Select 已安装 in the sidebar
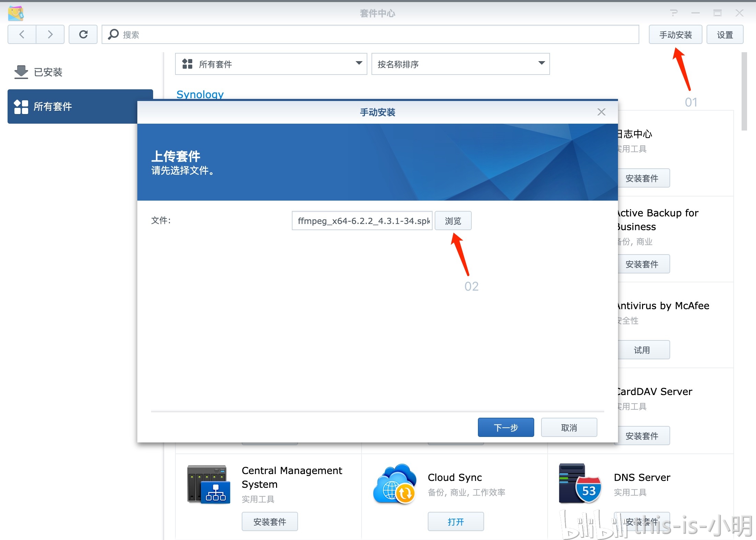 [48, 72]
